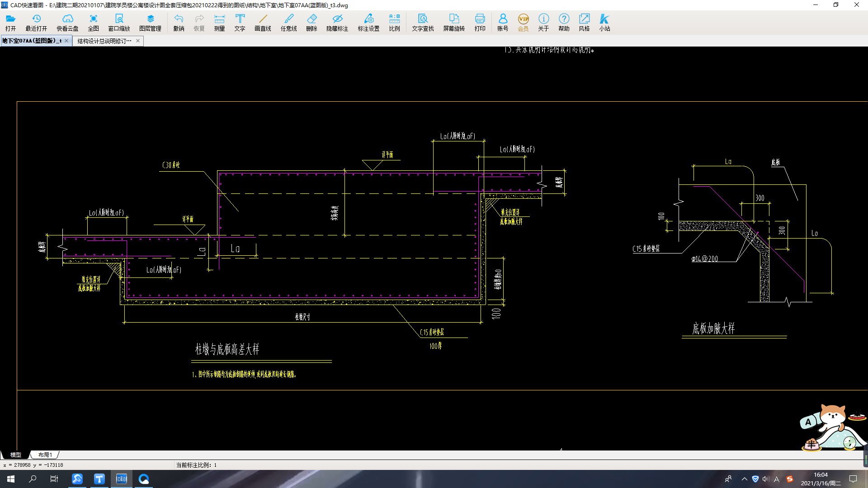Viewport: 868px width, 488px height.
Task: Click 屏幕旋转 screen rotate tool
Action: (x=454, y=23)
